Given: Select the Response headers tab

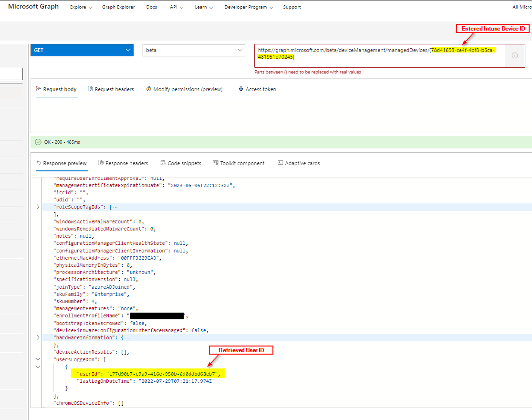Looking at the screenshot, I should [x=124, y=163].
